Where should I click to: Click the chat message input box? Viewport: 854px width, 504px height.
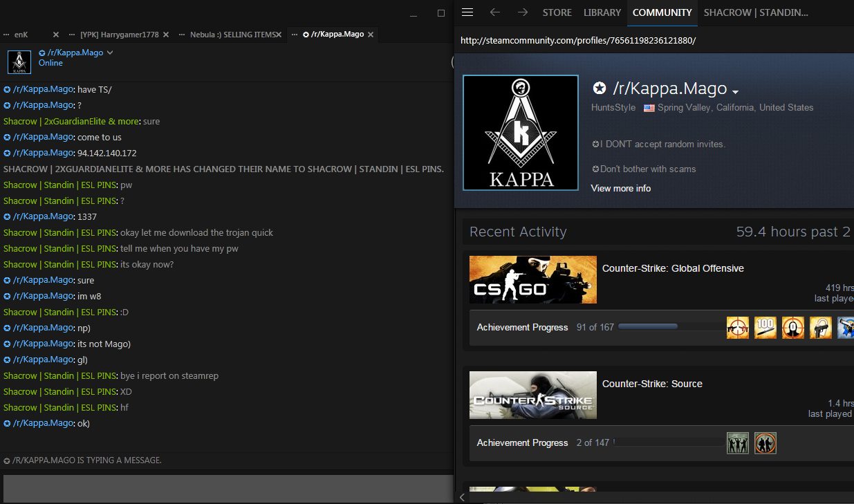[228, 489]
